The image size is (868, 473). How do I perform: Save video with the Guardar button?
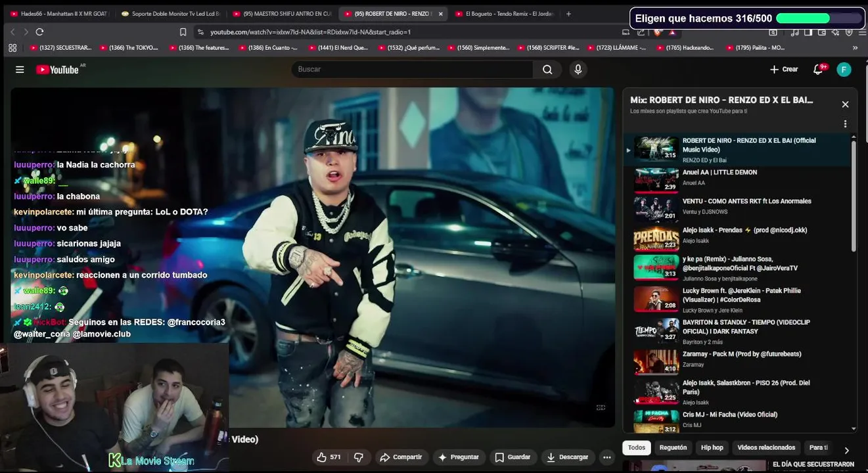pos(513,457)
